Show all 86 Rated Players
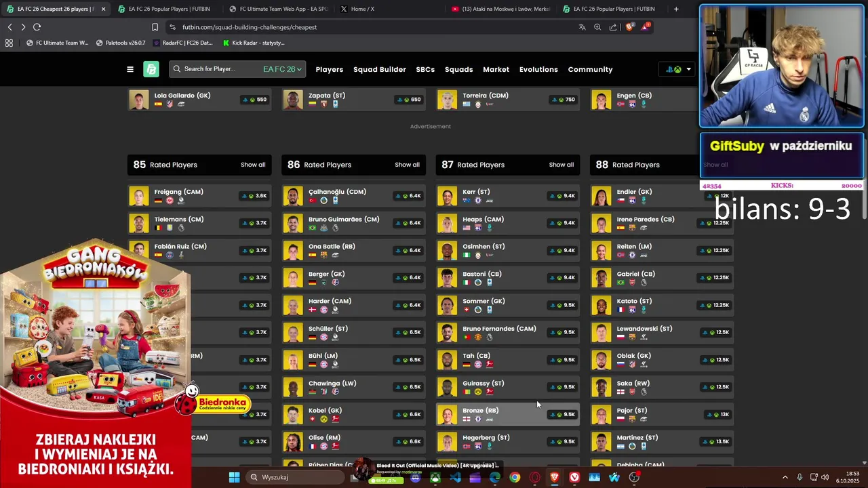Viewport: 868px width, 488px height. pos(408,165)
